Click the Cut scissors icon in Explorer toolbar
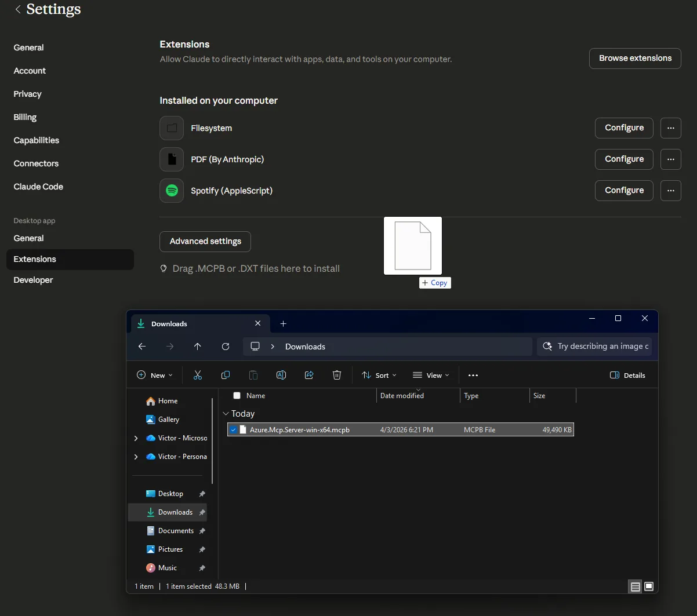The width and height of the screenshot is (697, 616). click(x=198, y=376)
